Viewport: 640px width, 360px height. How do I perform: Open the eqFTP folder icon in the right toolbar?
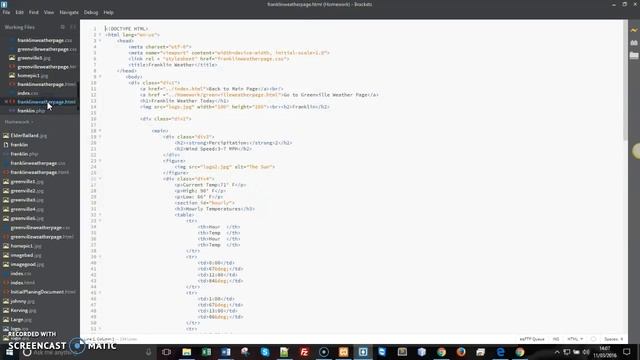tap(634, 55)
